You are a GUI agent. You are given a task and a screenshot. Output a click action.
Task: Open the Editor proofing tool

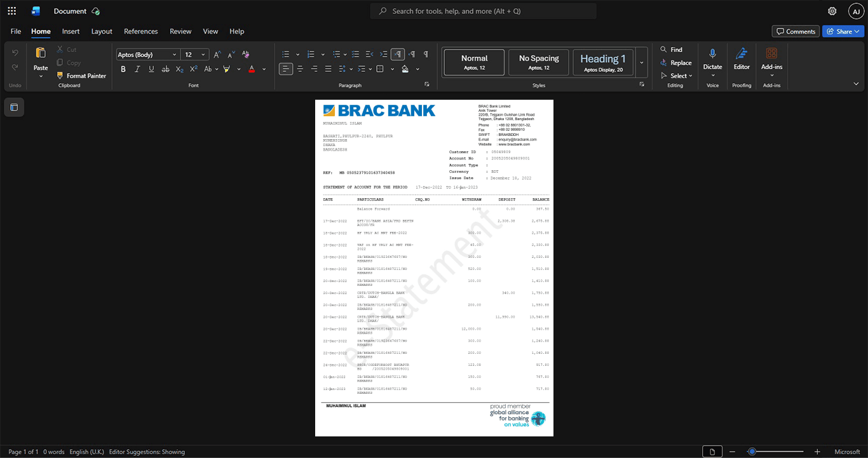click(x=742, y=59)
